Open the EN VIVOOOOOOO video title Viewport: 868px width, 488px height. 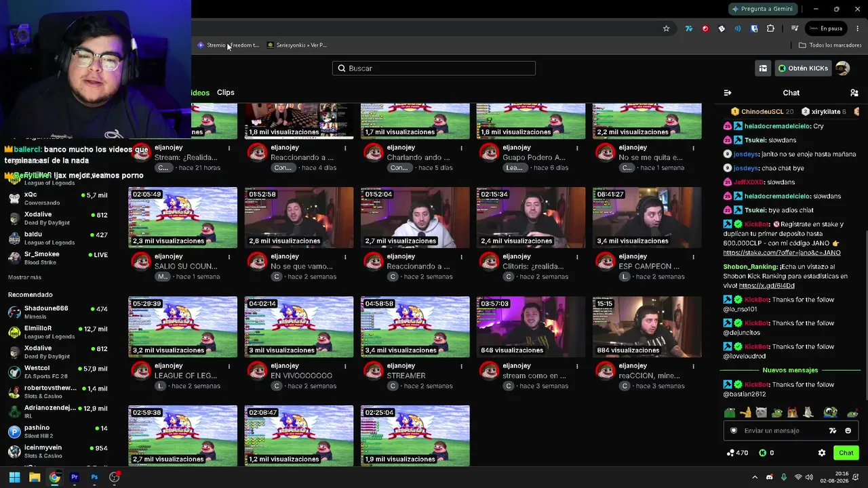coord(302,375)
